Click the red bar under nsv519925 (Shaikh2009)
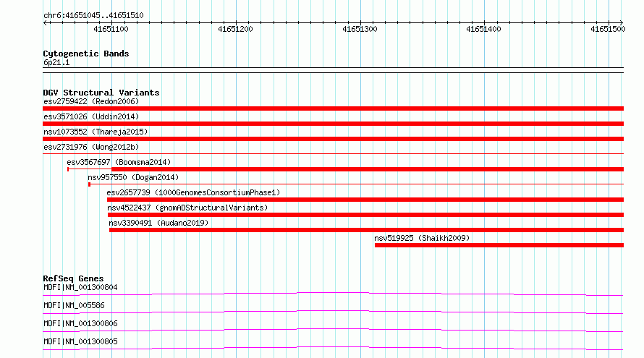 click(499, 245)
